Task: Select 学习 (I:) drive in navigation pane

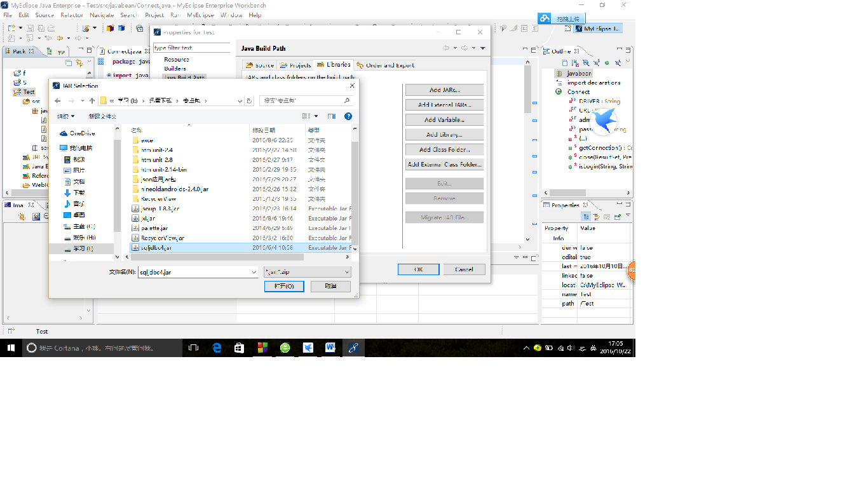Action: tap(82, 248)
